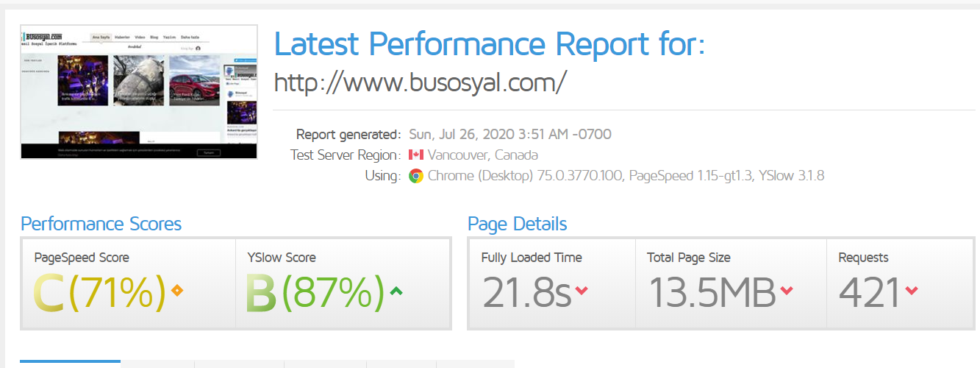Select Haberler tab in site preview
Screen dimensions: 980x368
pyautogui.click(x=122, y=37)
